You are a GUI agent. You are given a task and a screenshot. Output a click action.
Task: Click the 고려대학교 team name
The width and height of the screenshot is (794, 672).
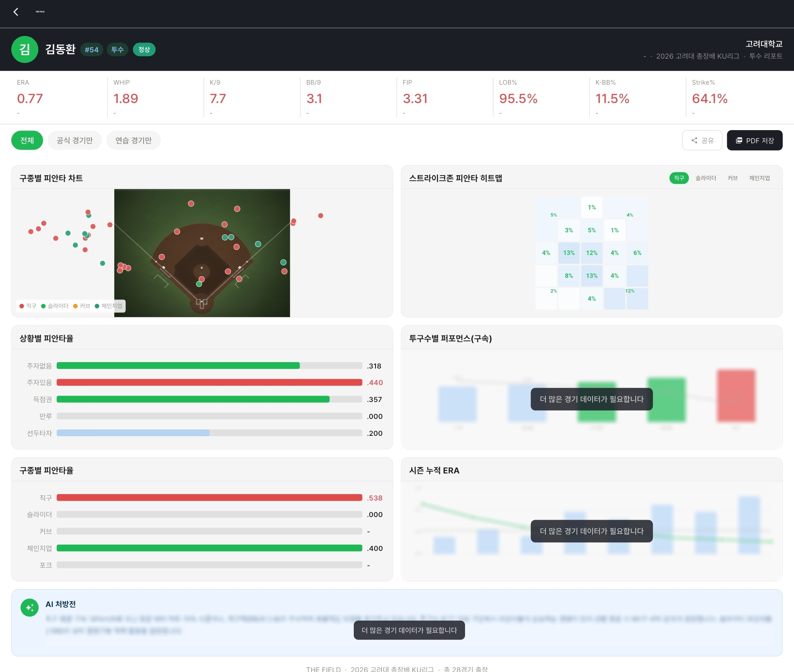click(764, 44)
